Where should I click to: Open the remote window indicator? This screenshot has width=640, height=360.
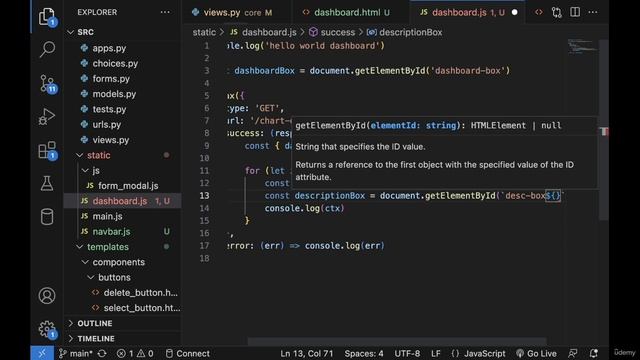tap(42, 353)
